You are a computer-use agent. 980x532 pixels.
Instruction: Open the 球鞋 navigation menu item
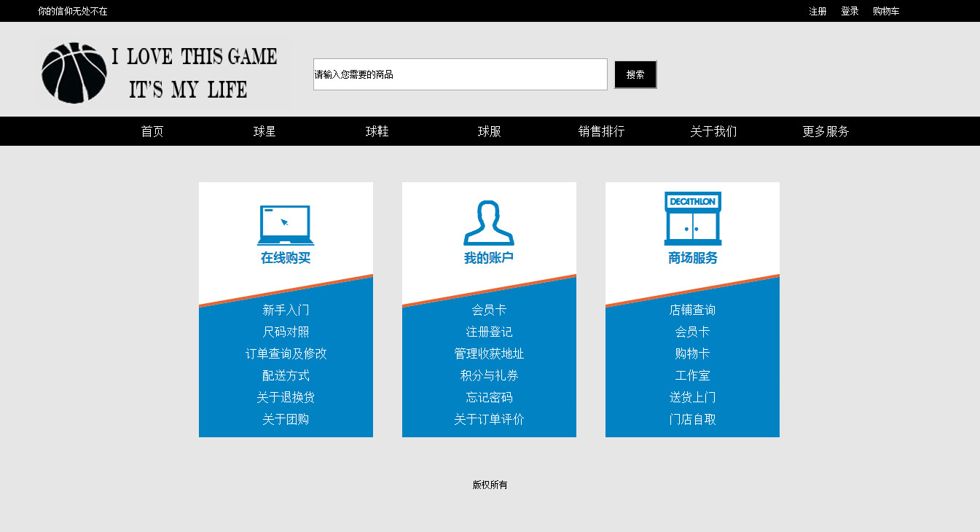coord(377,132)
